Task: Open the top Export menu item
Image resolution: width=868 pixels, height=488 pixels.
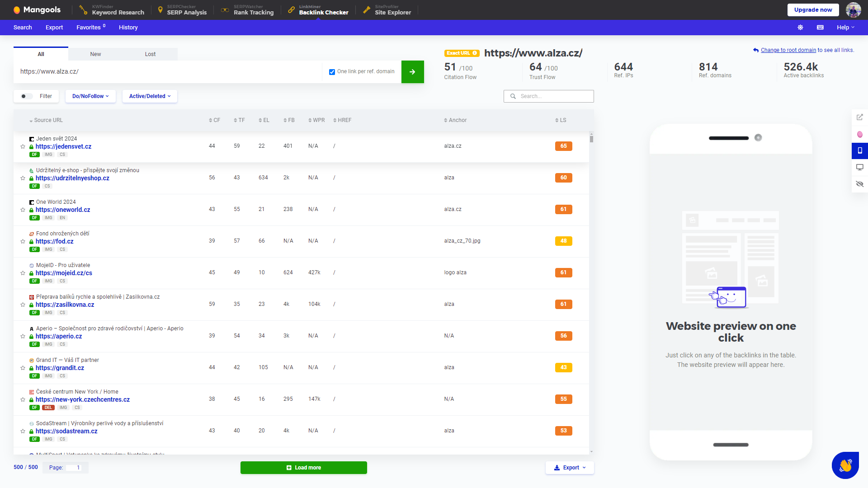Action: (54, 28)
